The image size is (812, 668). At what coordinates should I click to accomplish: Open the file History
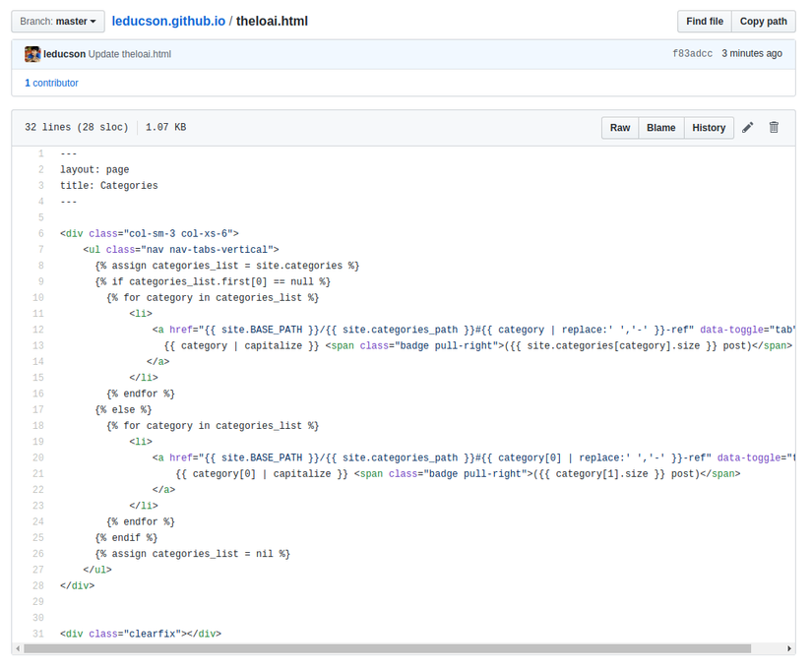[x=709, y=128]
